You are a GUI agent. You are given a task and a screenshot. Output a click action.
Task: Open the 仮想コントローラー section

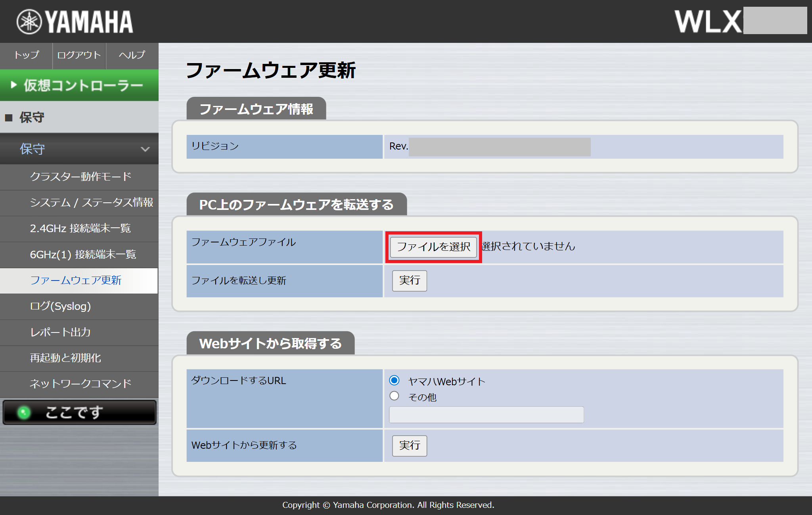[x=79, y=85]
